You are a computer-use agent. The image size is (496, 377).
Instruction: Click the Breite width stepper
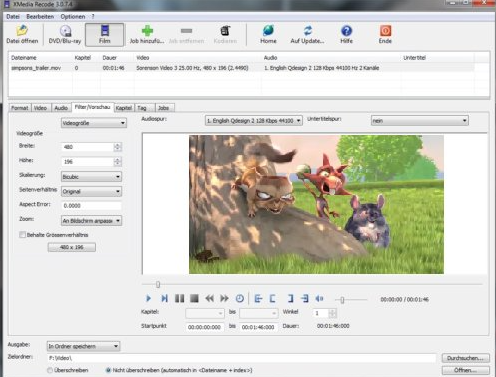click(117, 147)
